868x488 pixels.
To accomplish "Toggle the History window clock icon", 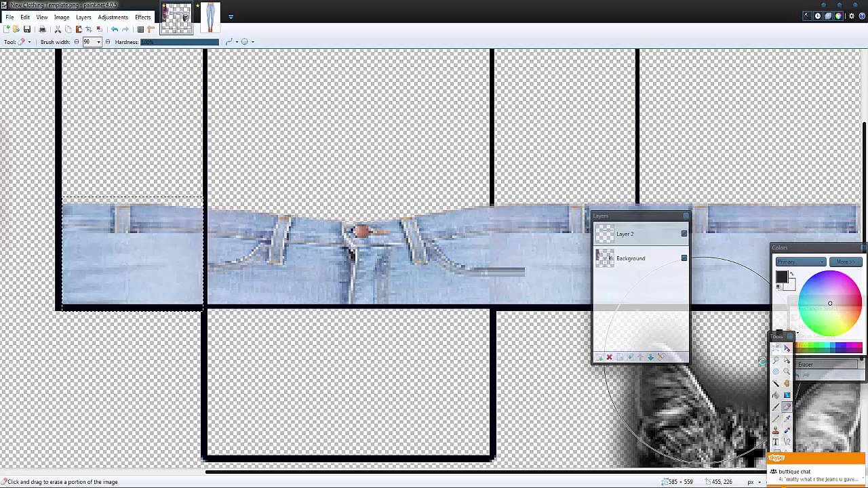I will point(818,16).
